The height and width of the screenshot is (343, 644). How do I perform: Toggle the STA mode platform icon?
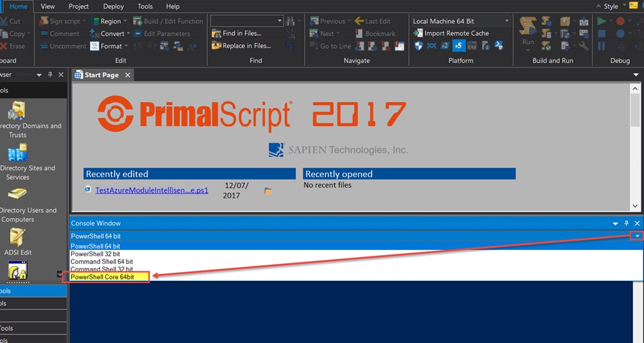point(431,45)
